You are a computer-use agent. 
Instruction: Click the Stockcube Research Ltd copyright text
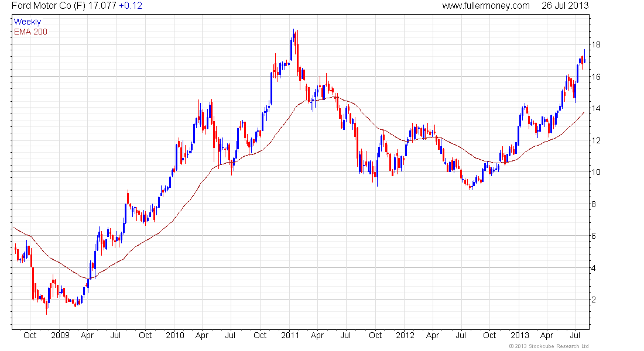(x=549, y=346)
